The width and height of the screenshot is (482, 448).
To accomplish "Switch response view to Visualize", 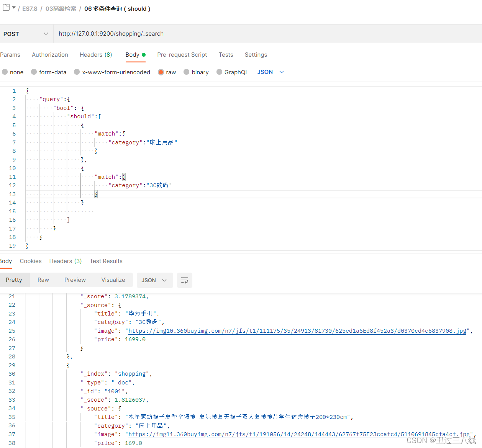I will (x=113, y=280).
